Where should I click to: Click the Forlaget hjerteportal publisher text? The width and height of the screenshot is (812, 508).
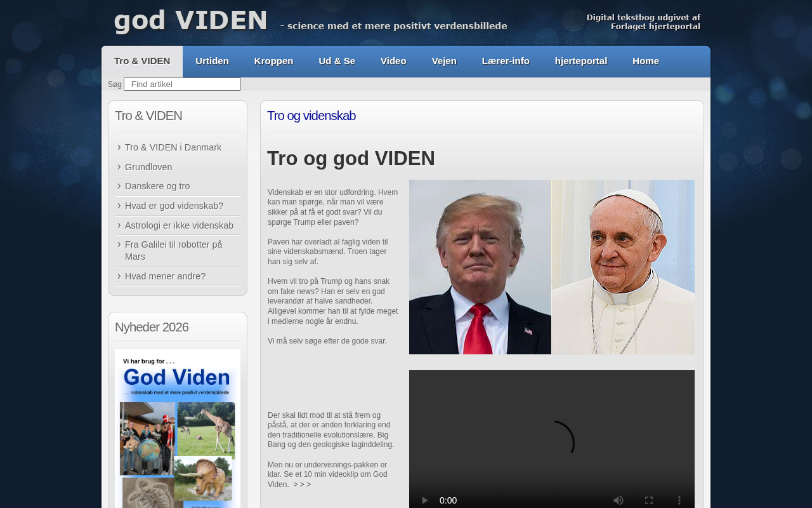coord(655,27)
